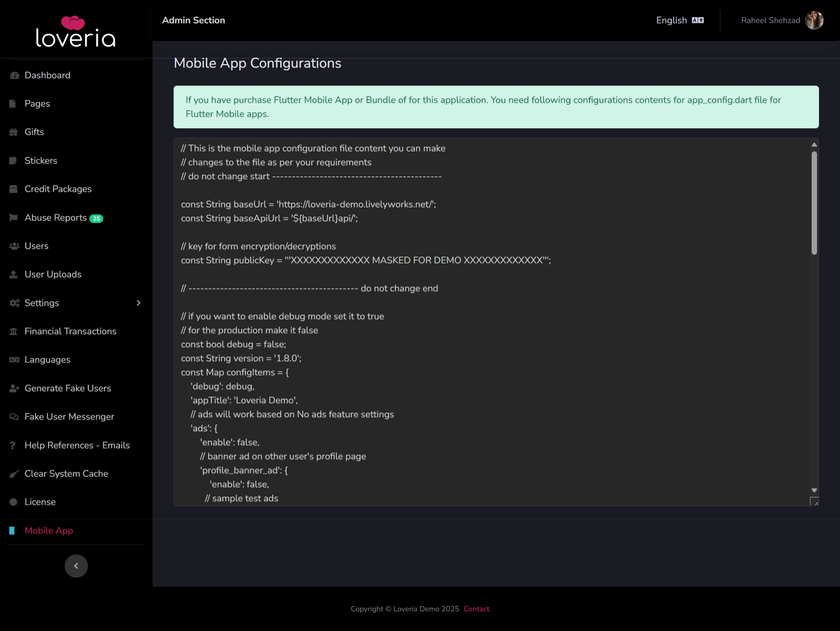
Task: Click the Users group icon
Action: [14, 246]
